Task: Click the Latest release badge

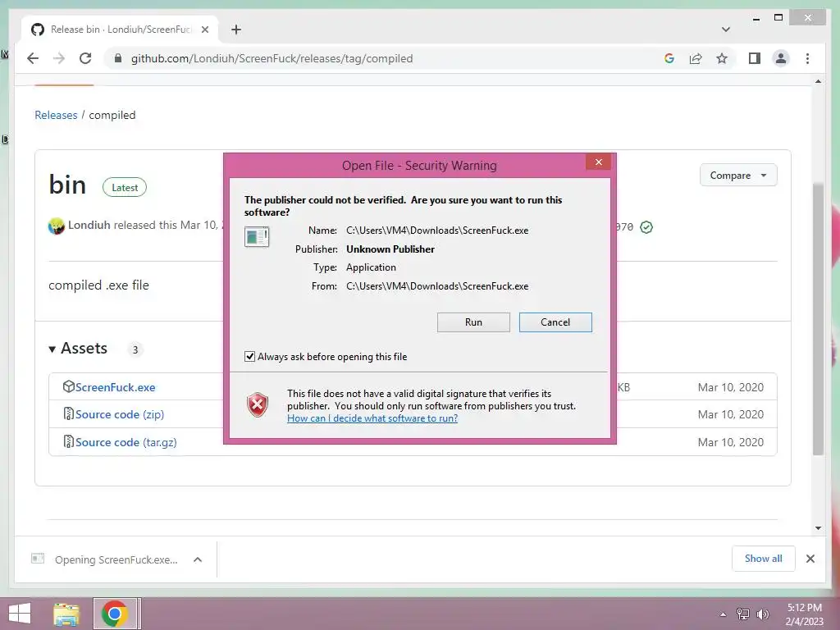Action: point(125,188)
